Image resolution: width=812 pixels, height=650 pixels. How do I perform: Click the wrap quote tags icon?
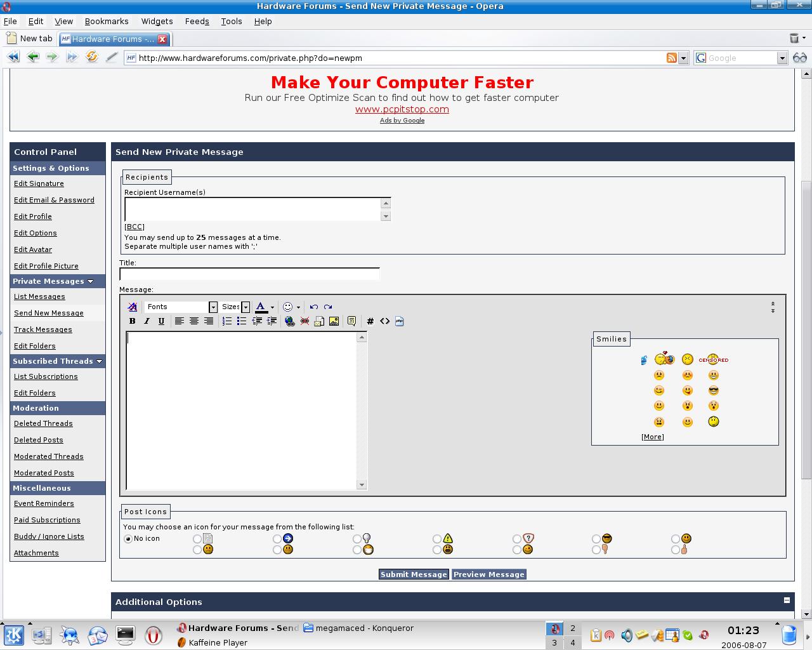click(x=351, y=321)
